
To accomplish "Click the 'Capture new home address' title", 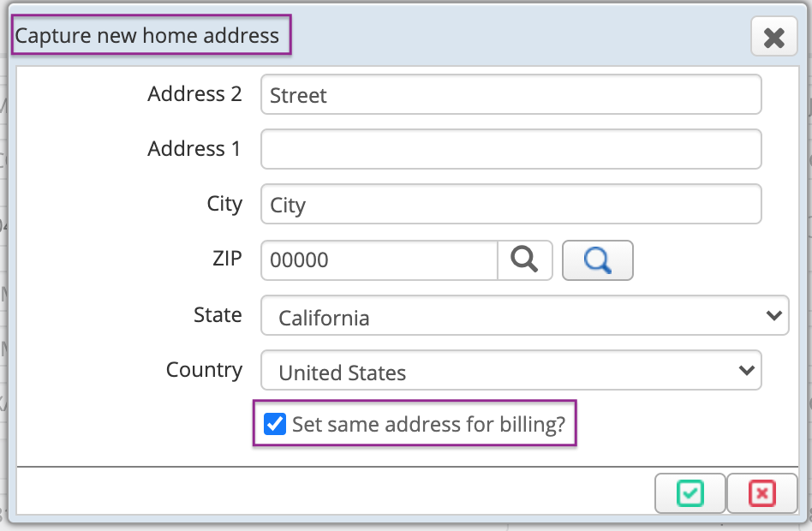I will pos(147,36).
